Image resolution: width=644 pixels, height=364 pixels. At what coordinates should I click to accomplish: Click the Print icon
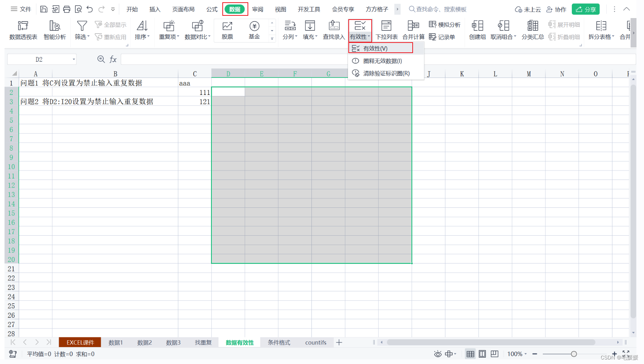tap(67, 9)
